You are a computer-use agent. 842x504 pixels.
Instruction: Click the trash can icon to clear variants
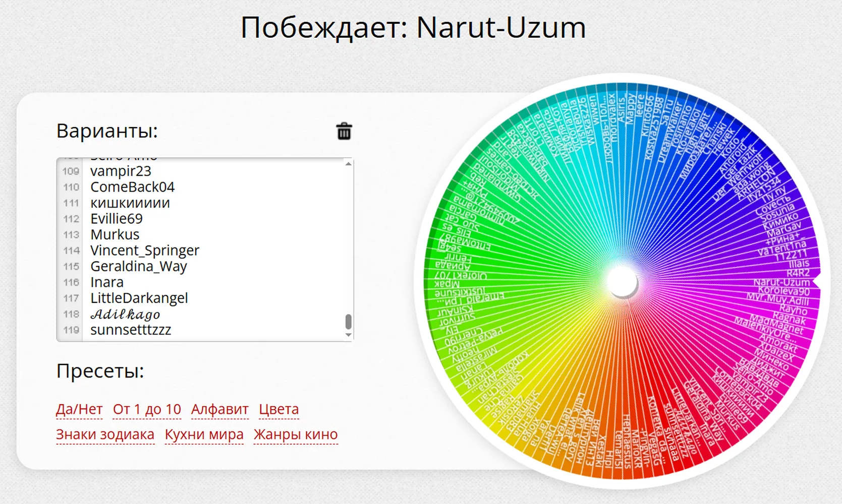click(344, 131)
